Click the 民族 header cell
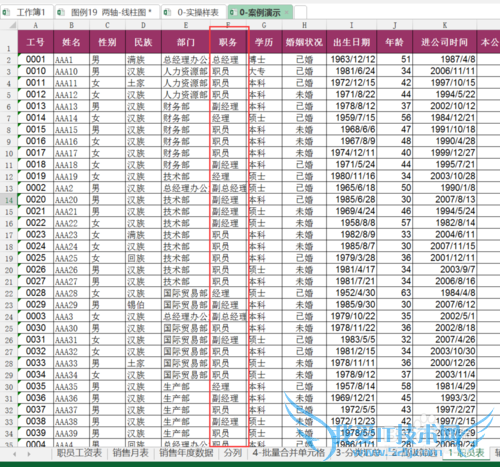Viewport: 500px width, 467px height. coord(143,42)
